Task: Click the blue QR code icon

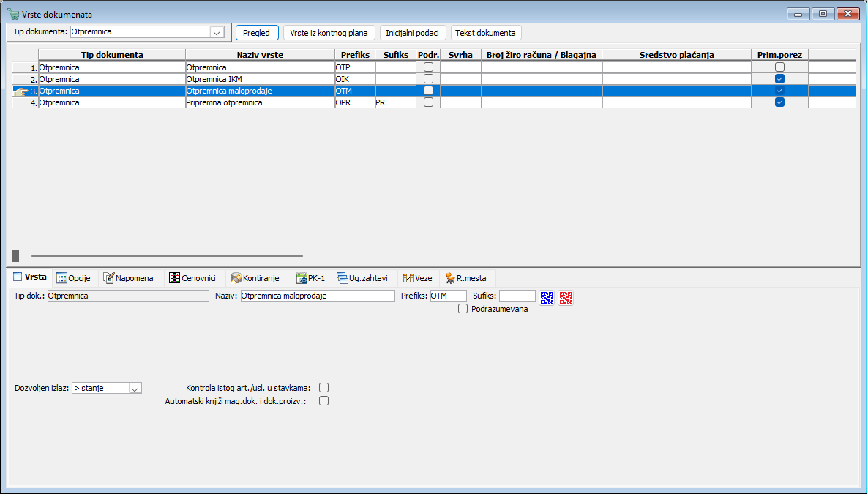Action: [547, 298]
